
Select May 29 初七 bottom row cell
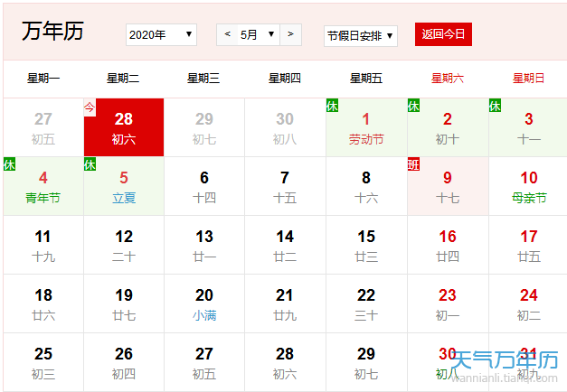coord(366,362)
